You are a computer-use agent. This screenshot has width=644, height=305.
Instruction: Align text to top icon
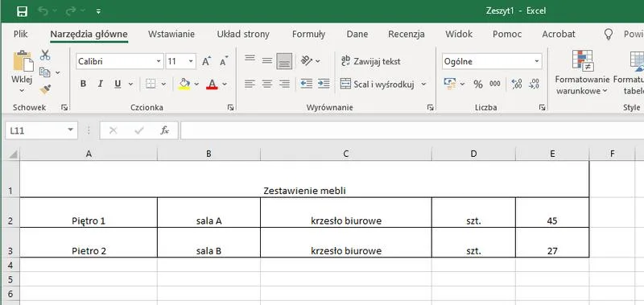(250, 59)
